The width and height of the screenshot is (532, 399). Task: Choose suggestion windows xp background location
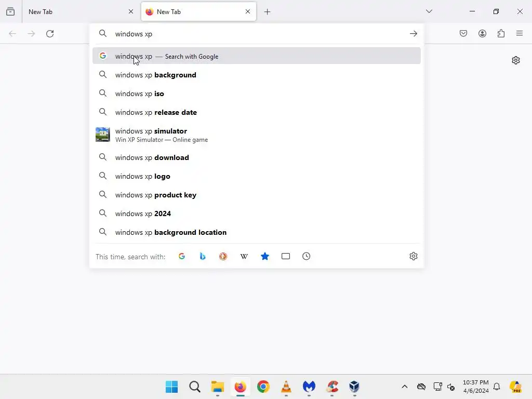pos(257,232)
